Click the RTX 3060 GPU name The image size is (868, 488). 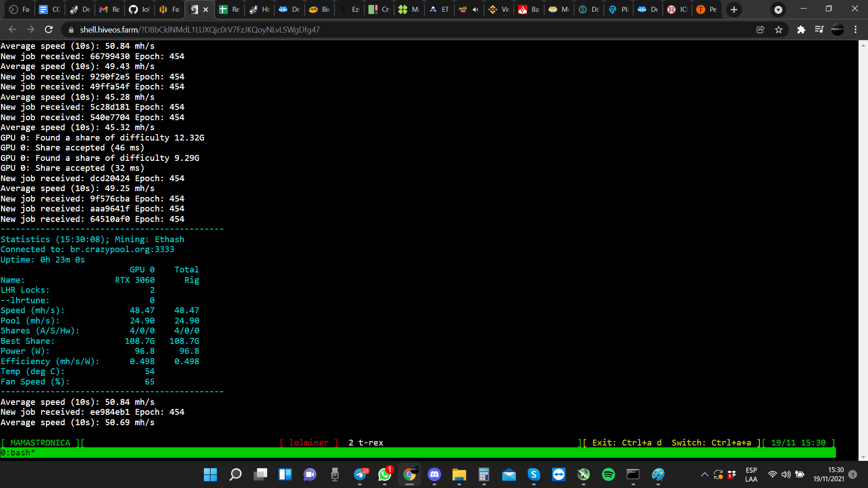pos(135,280)
